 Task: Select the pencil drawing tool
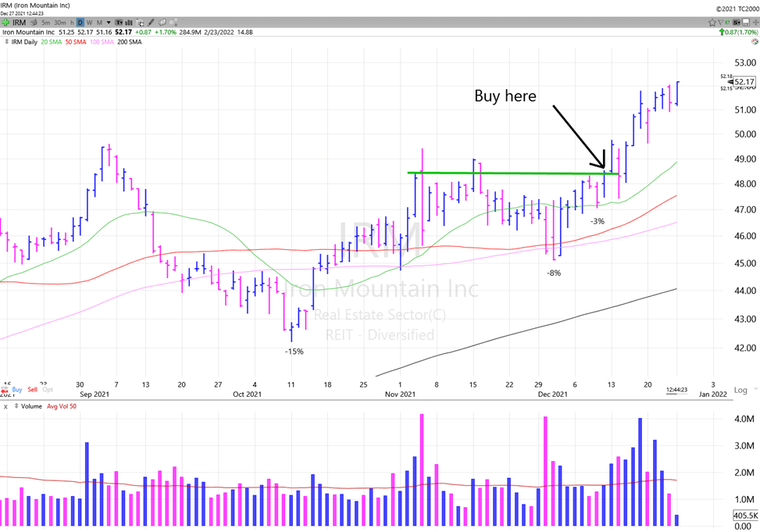pos(152,23)
